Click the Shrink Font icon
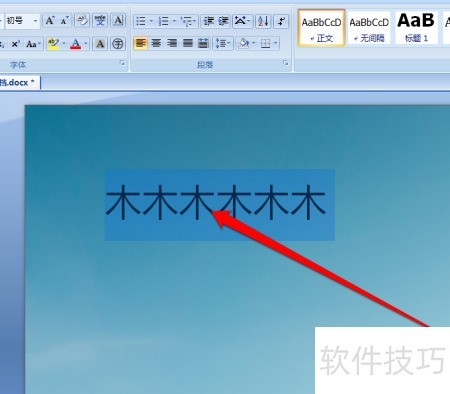450x394 pixels. (65, 21)
